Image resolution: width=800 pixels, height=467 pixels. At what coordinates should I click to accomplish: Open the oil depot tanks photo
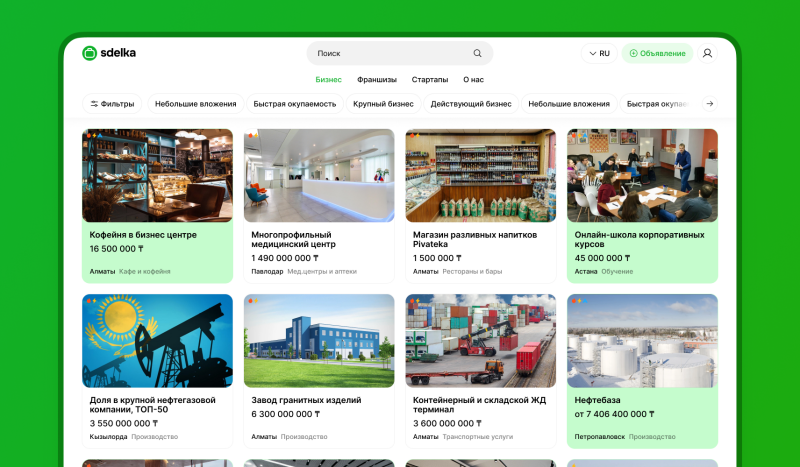[x=642, y=340]
